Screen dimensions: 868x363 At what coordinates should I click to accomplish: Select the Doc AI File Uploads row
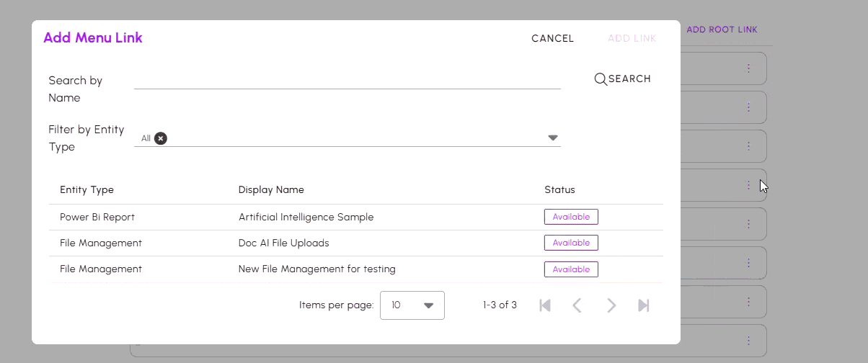[283, 243]
